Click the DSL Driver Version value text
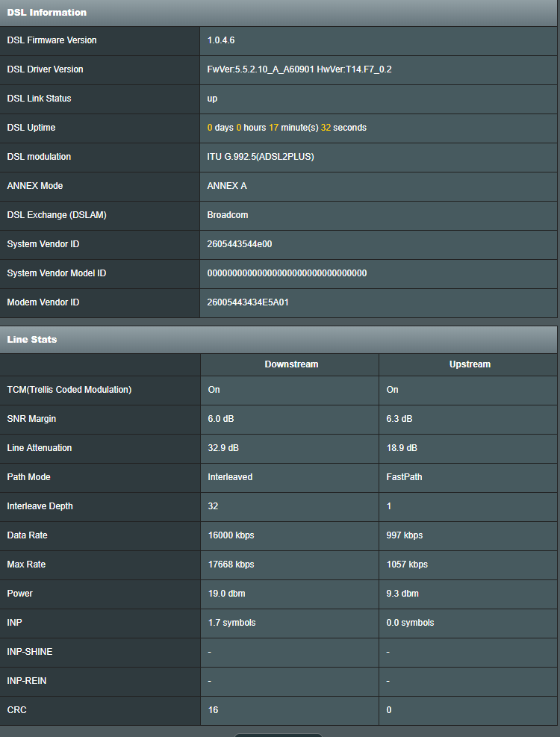This screenshot has height=737, width=560. tap(299, 69)
